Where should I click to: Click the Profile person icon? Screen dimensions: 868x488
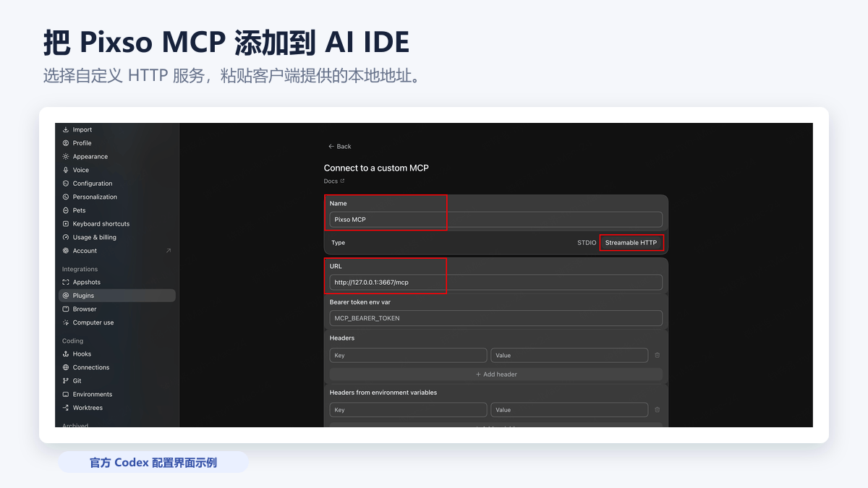point(66,143)
